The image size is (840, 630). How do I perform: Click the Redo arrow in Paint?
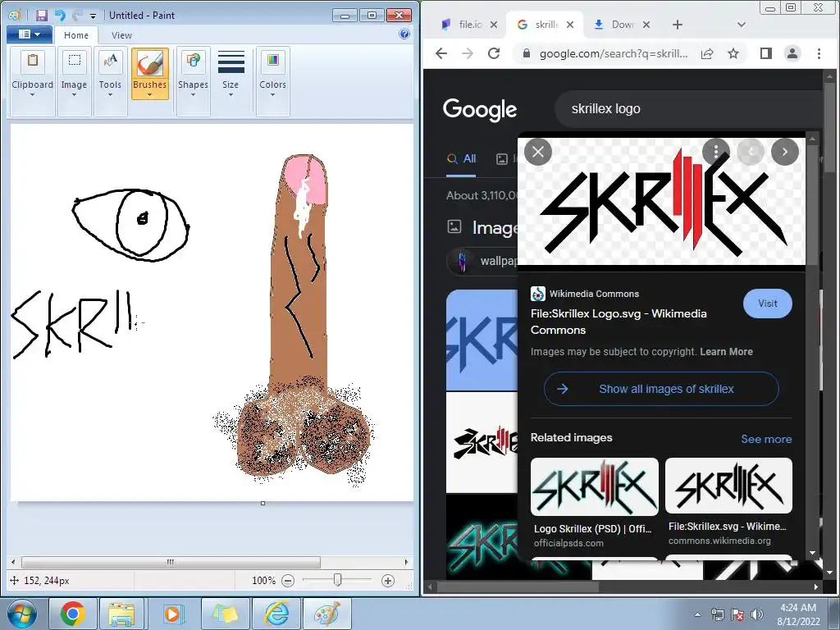coord(78,16)
